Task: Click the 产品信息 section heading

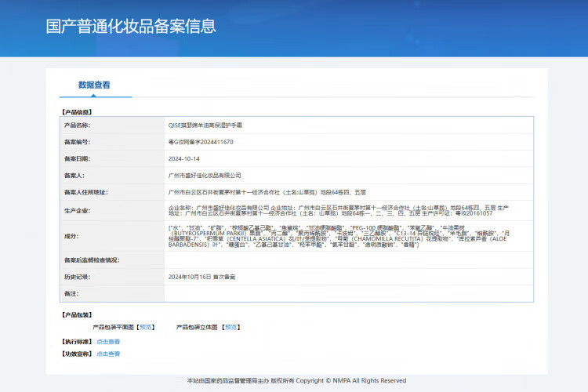Action: coord(77,111)
